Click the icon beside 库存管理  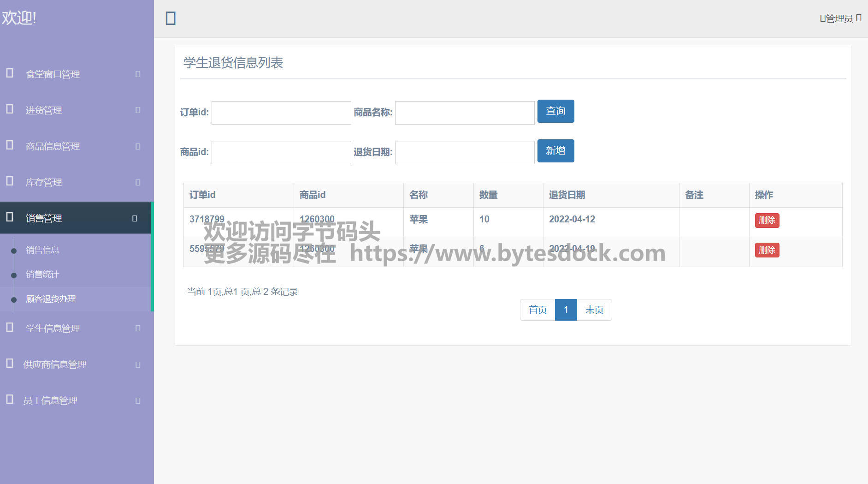(10, 181)
